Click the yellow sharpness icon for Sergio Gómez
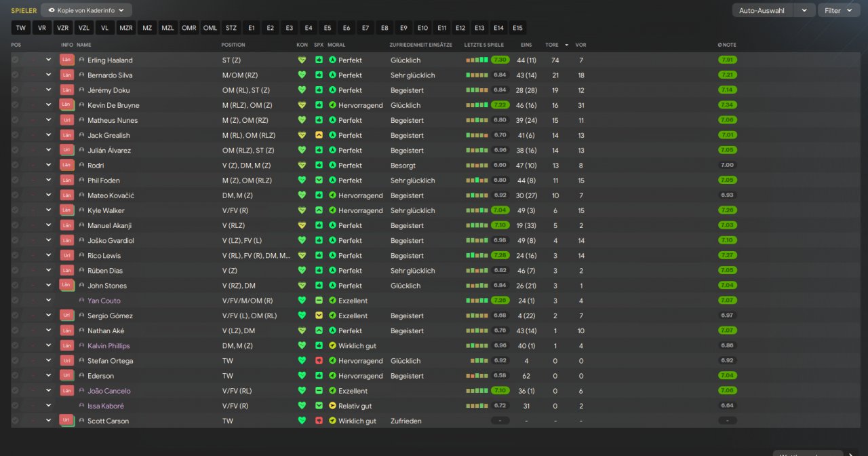This screenshot has height=456, width=868. point(319,316)
